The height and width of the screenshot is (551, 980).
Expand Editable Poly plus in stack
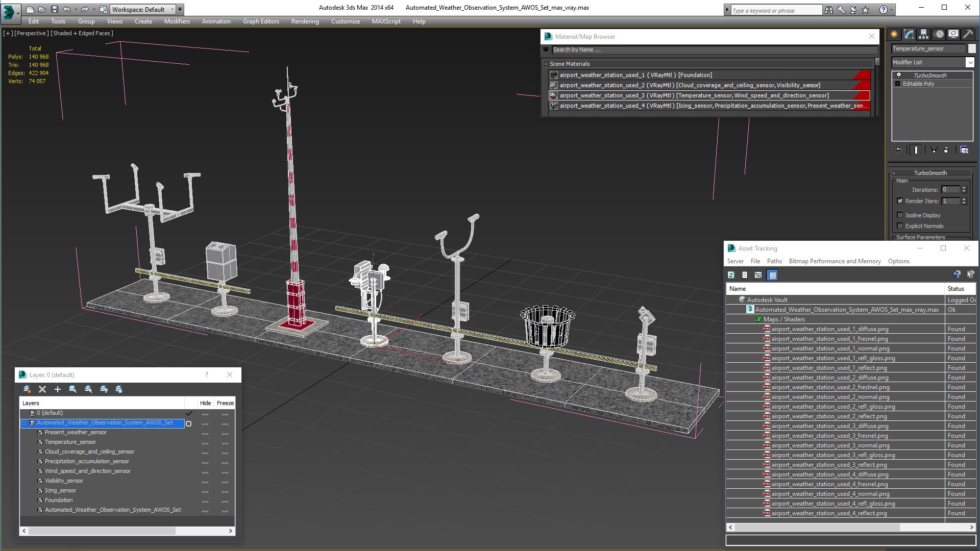pos(898,84)
